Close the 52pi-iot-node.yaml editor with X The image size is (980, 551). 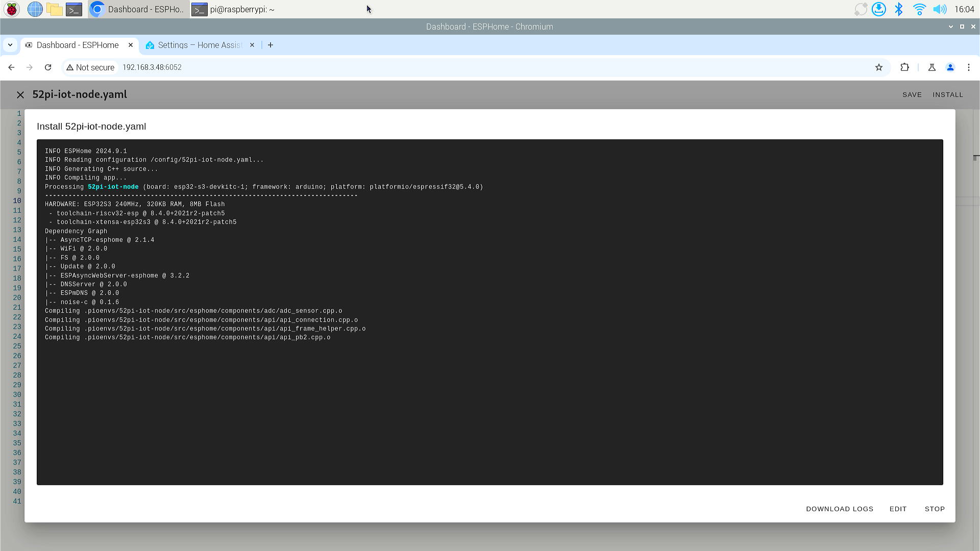click(x=20, y=95)
